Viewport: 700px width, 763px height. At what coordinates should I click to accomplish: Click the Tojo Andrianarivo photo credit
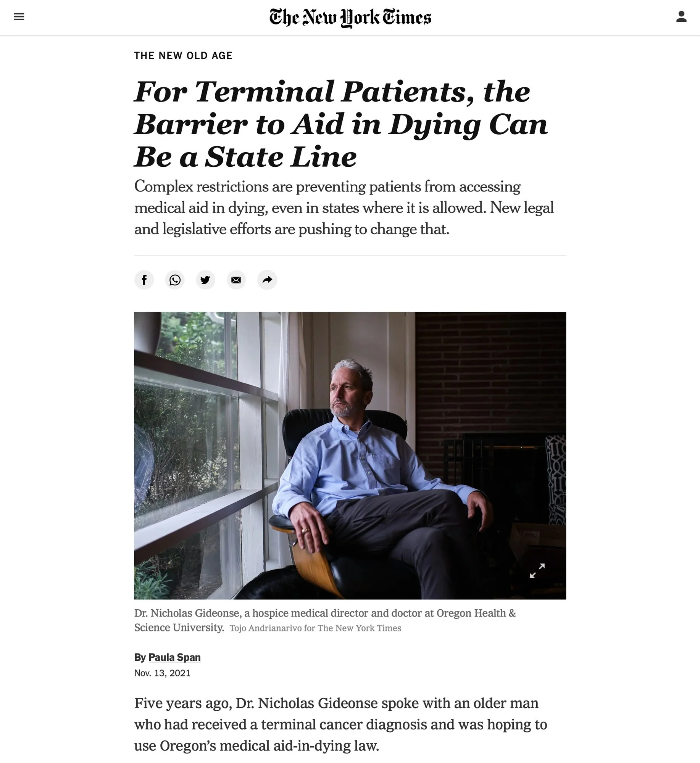315,628
